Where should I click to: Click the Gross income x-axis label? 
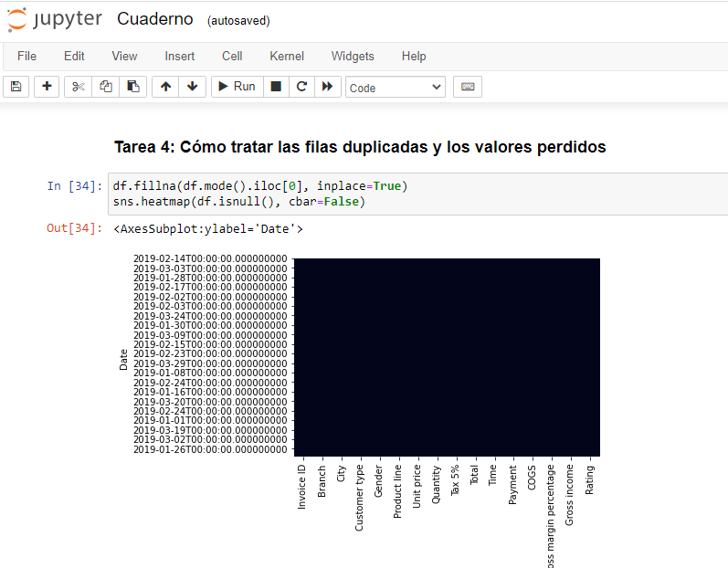(x=569, y=495)
